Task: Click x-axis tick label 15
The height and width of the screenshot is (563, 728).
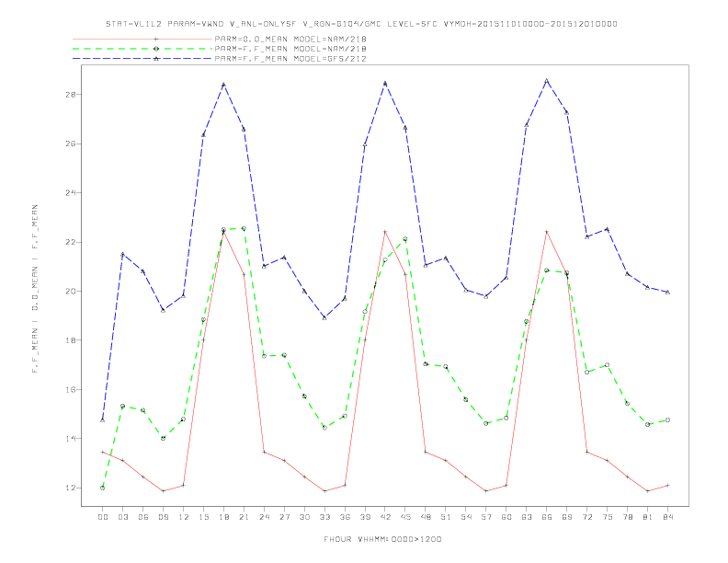Action: coord(203,517)
